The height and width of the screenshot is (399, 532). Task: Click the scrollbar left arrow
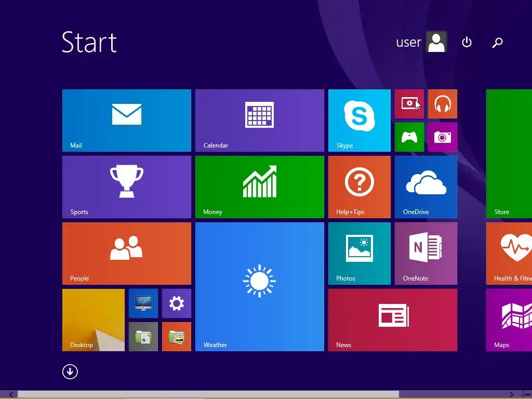pyautogui.click(x=11, y=394)
